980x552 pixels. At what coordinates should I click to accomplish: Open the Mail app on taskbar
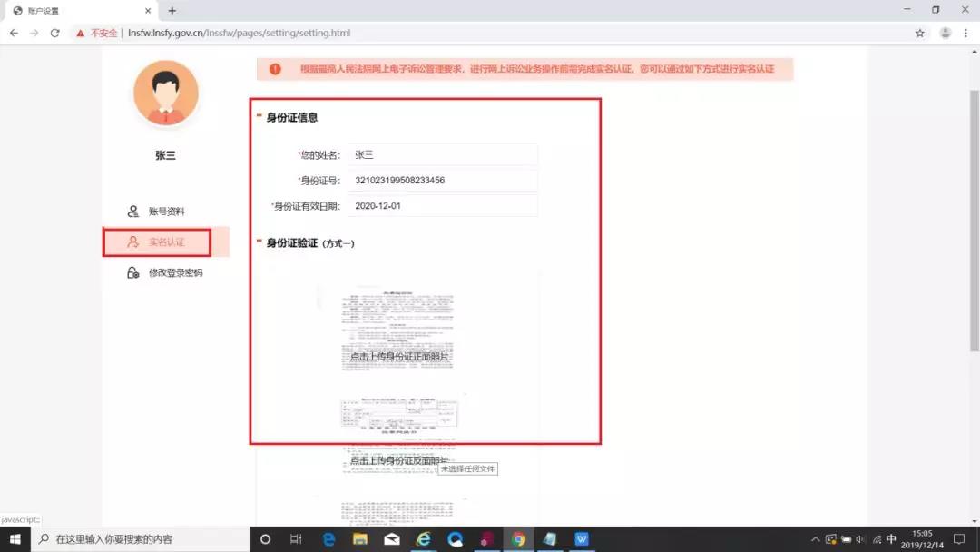click(x=392, y=539)
